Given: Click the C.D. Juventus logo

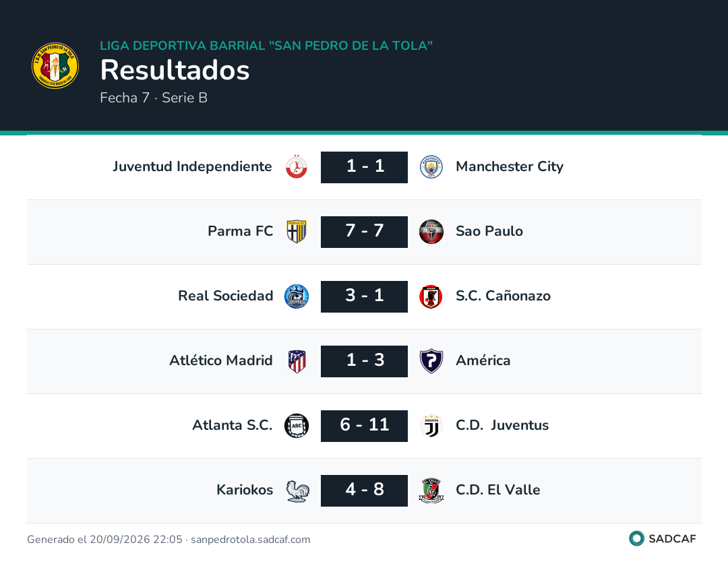Looking at the screenshot, I should tap(431, 426).
